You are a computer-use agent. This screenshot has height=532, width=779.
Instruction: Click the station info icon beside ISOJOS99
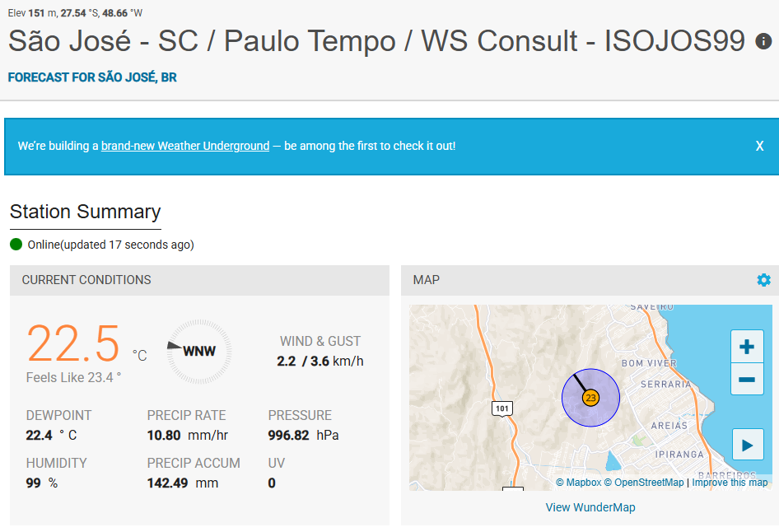763,41
